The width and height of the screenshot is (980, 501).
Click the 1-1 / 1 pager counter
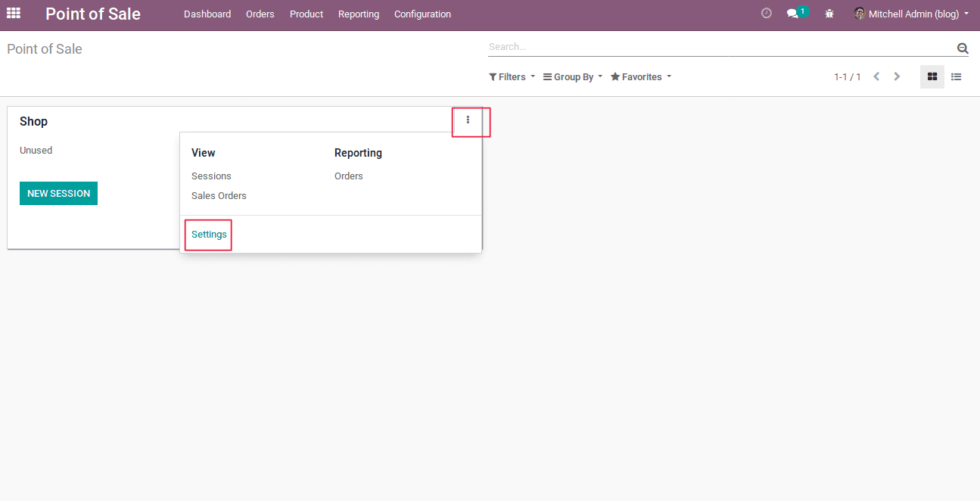click(x=847, y=77)
